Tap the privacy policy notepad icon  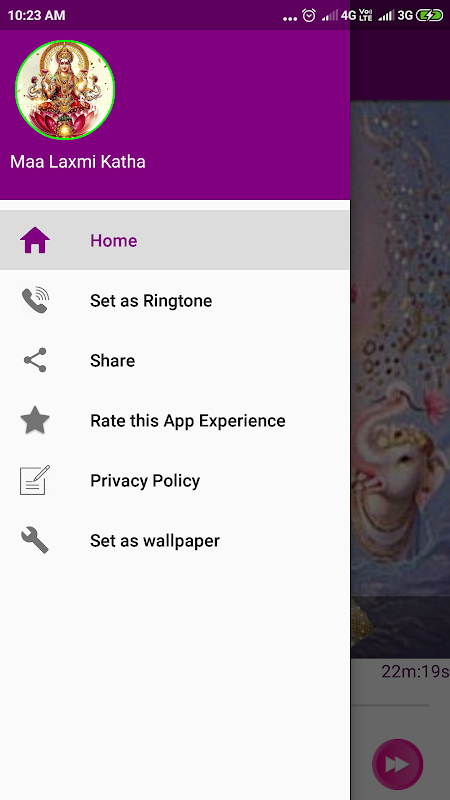pos(35,480)
